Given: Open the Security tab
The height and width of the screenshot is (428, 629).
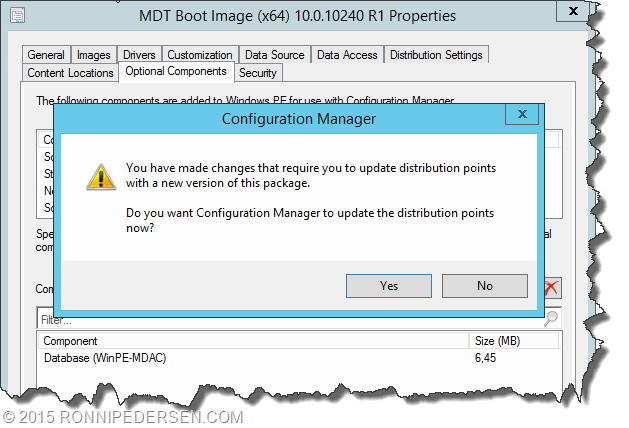Looking at the screenshot, I should [258, 73].
